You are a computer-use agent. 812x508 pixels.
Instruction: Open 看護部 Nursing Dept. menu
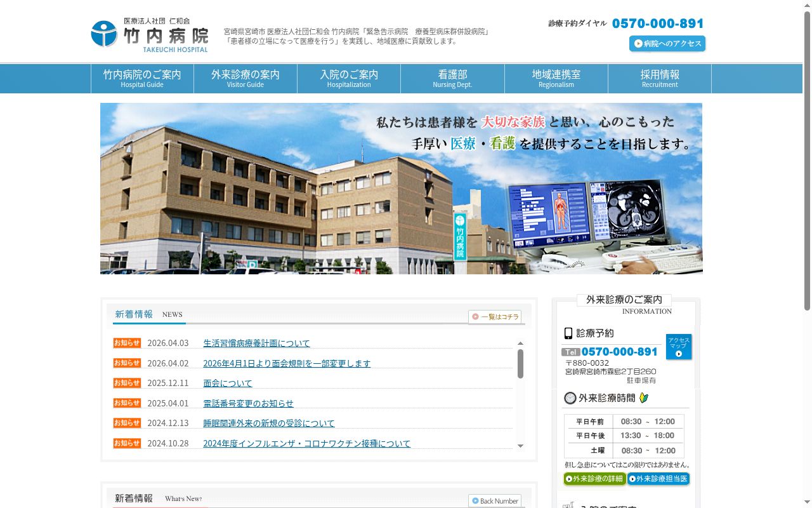[x=452, y=79]
